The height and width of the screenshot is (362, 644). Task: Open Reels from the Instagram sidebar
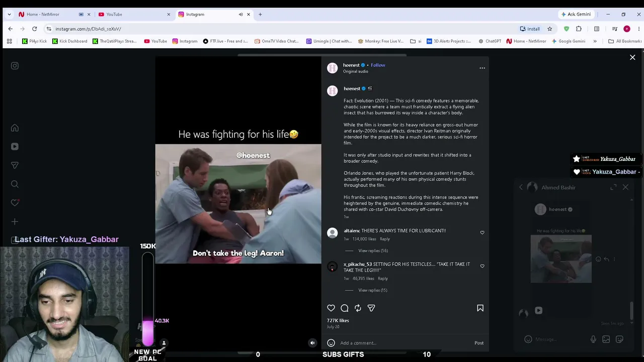point(15,147)
